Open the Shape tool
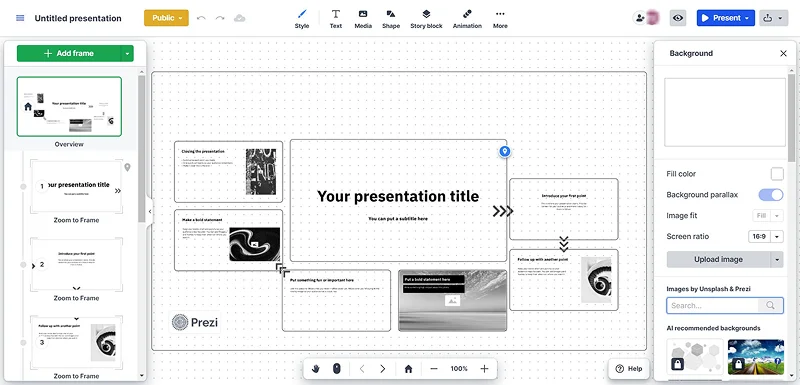The height and width of the screenshot is (385, 800). tap(391, 19)
